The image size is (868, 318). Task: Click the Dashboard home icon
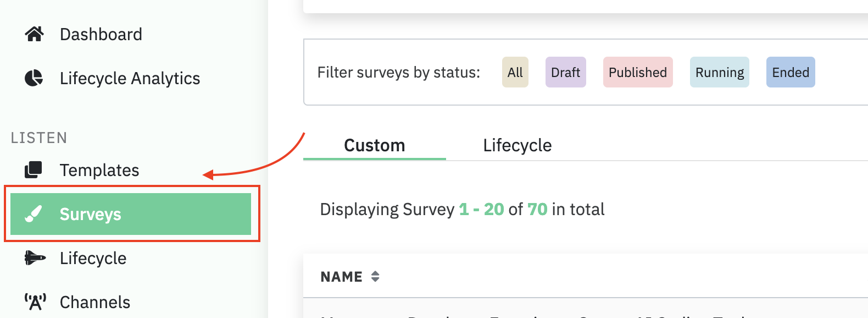(x=34, y=34)
